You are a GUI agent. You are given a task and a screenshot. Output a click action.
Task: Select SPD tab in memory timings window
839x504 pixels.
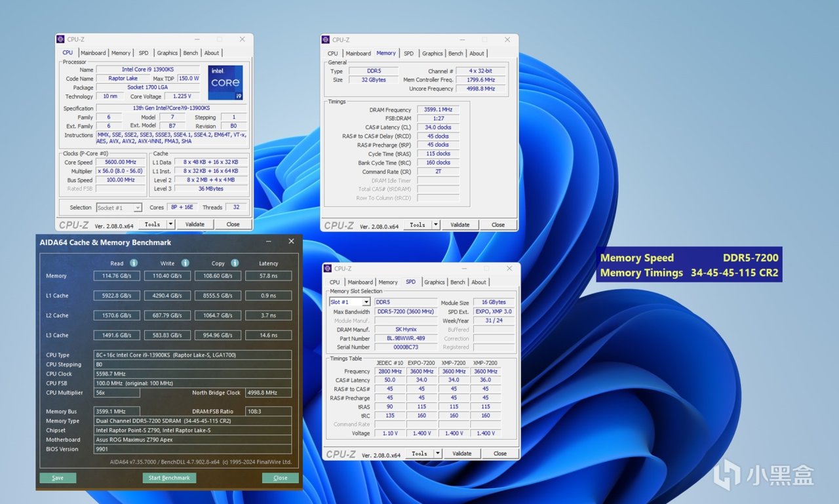[x=409, y=54]
